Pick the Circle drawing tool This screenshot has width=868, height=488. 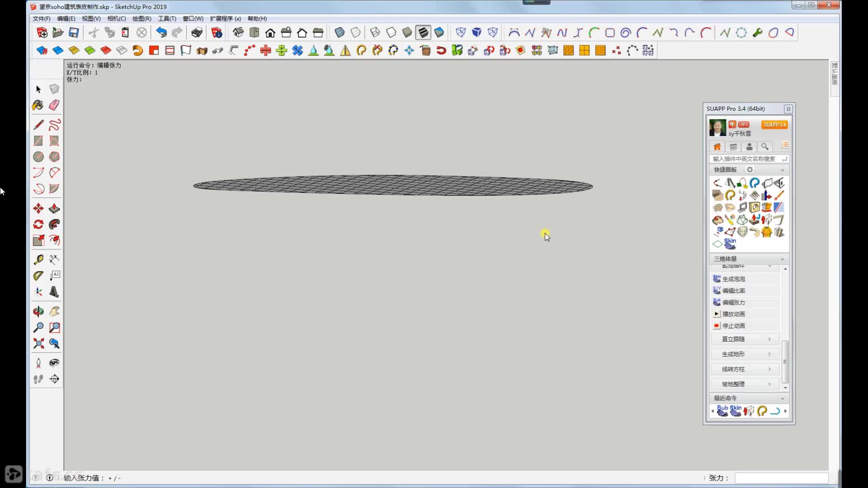pyautogui.click(x=38, y=157)
